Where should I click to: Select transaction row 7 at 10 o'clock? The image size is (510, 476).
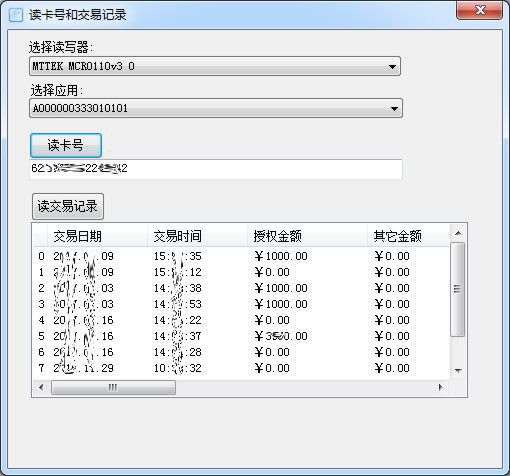click(241, 368)
